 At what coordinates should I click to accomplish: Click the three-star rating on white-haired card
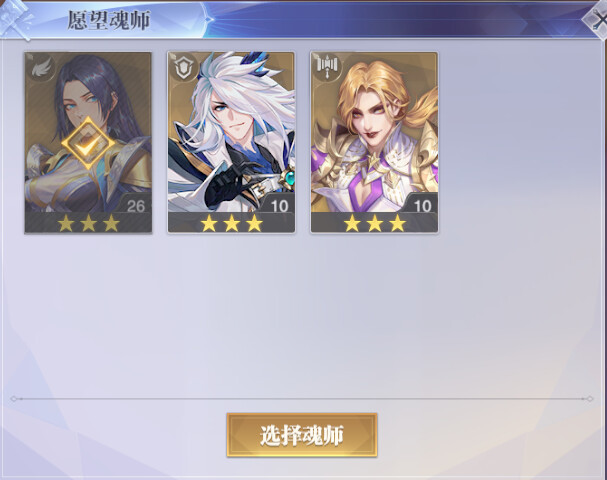point(231,223)
